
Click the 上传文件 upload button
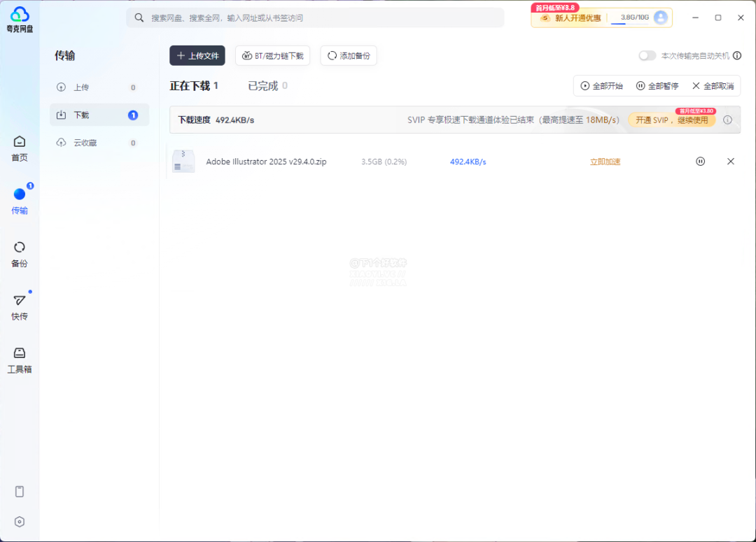point(197,56)
